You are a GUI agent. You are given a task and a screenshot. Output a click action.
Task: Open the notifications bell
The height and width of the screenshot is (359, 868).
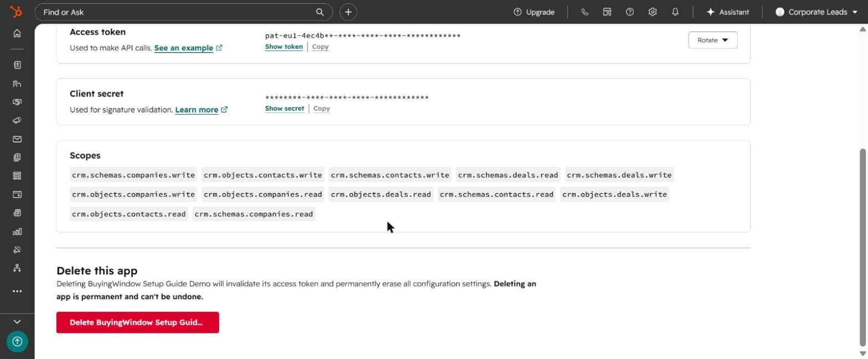[x=675, y=12]
